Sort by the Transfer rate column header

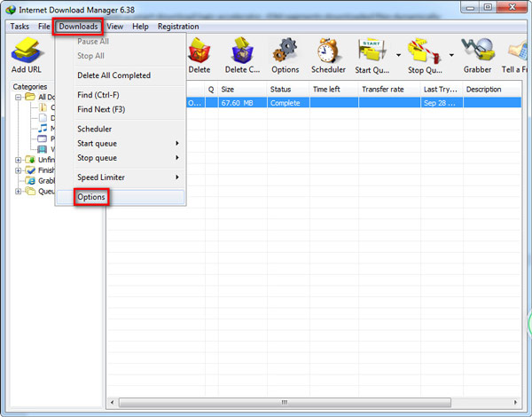point(389,90)
